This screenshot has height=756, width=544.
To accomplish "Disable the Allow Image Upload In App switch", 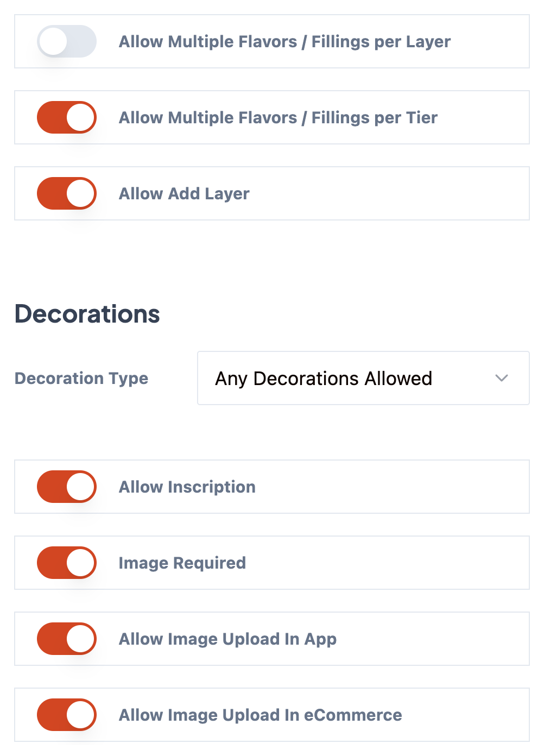I will click(67, 639).
